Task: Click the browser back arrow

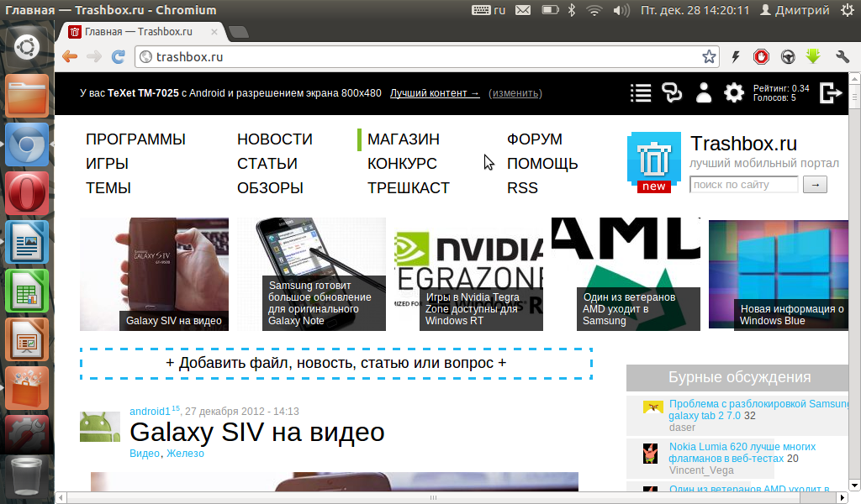Action: coord(70,56)
